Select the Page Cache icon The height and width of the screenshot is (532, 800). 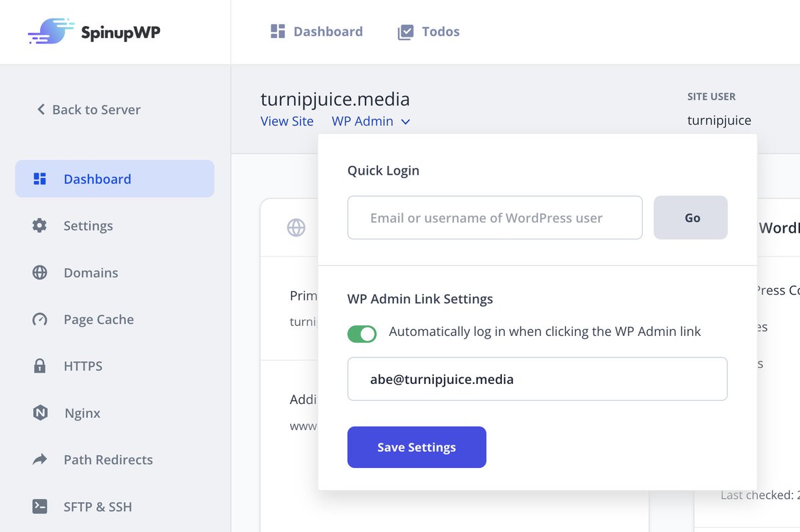(x=40, y=319)
